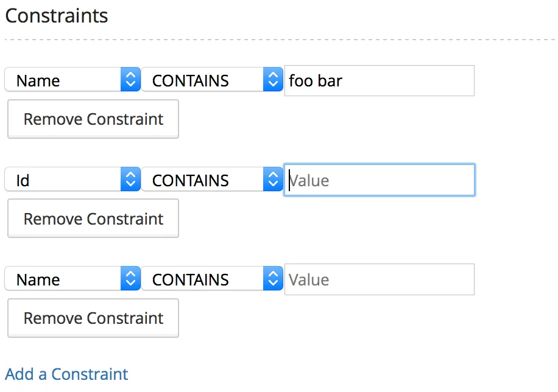558x392 pixels.
Task: Open the CONTAINS operator dropdown in the Id constraint
Action: pyautogui.click(x=204, y=180)
